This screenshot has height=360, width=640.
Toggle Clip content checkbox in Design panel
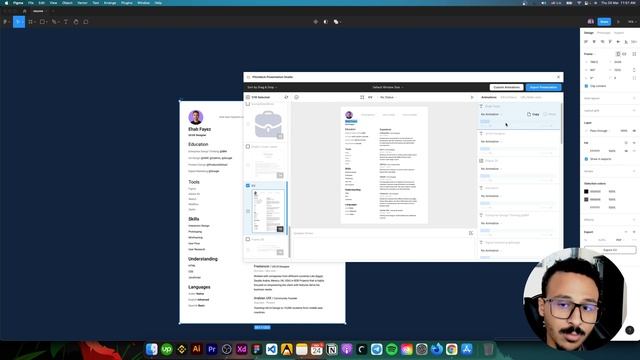(x=587, y=86)
